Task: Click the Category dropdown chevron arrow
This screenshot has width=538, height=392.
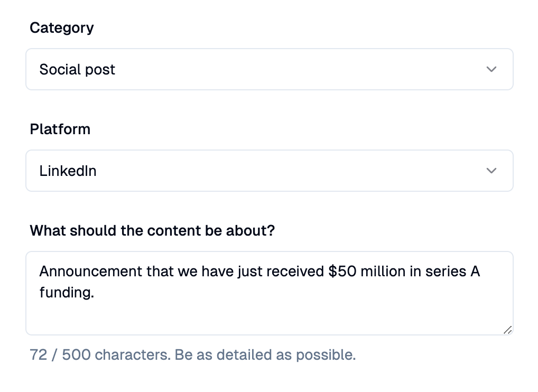Action: [491, 69]
